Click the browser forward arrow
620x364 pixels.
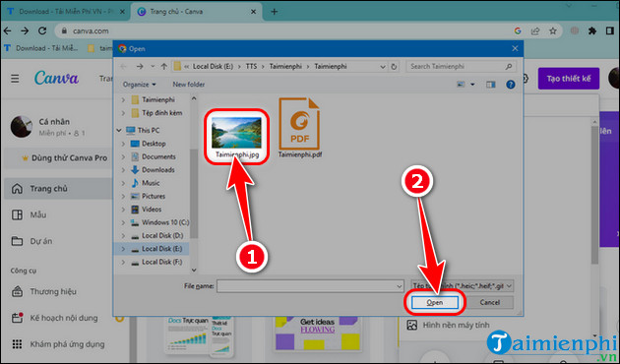(x=25, y=30)
